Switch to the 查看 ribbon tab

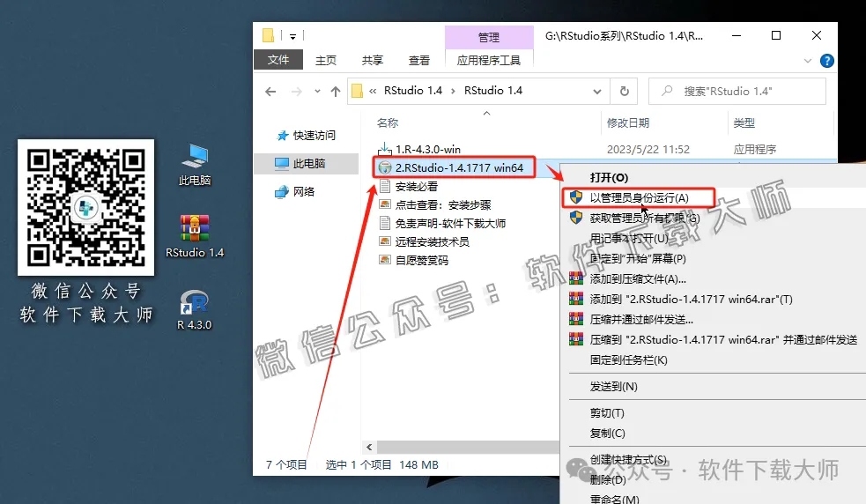(419, 60)
